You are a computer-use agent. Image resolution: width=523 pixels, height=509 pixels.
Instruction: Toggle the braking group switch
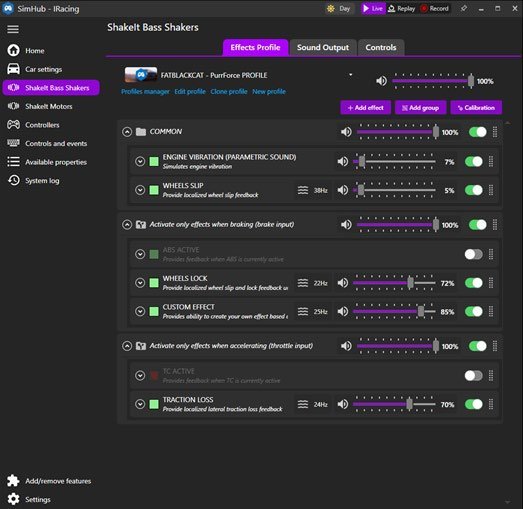click(478, 225)
